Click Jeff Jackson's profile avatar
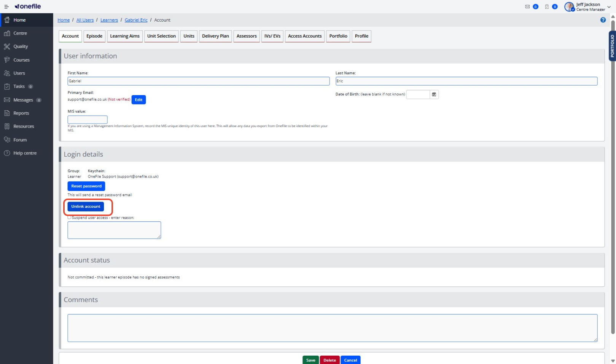 569,6
